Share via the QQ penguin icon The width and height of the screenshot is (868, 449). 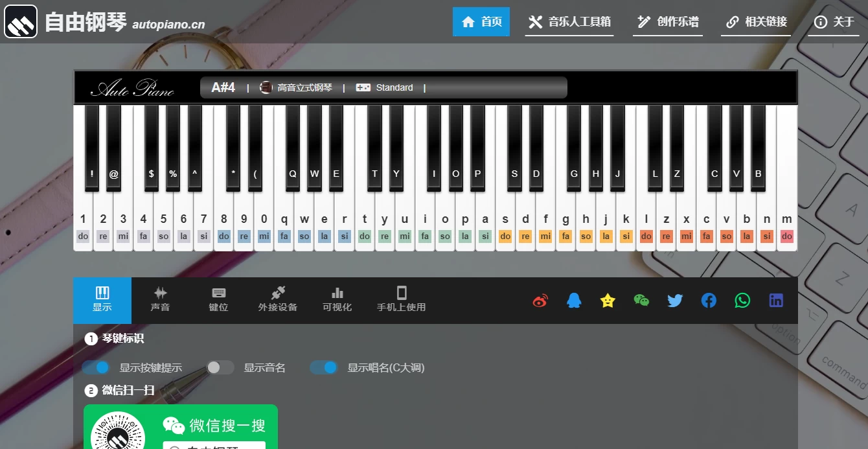[x=574, y=301]
